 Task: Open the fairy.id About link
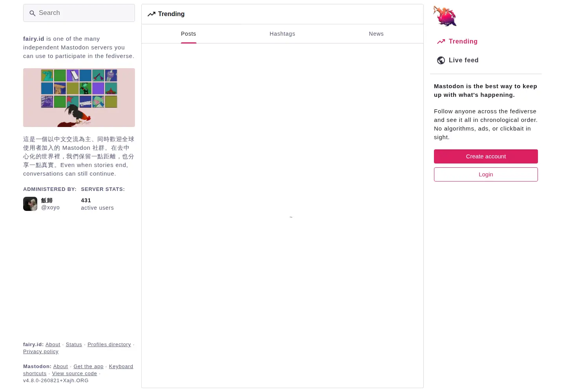(x=53, y=345)
